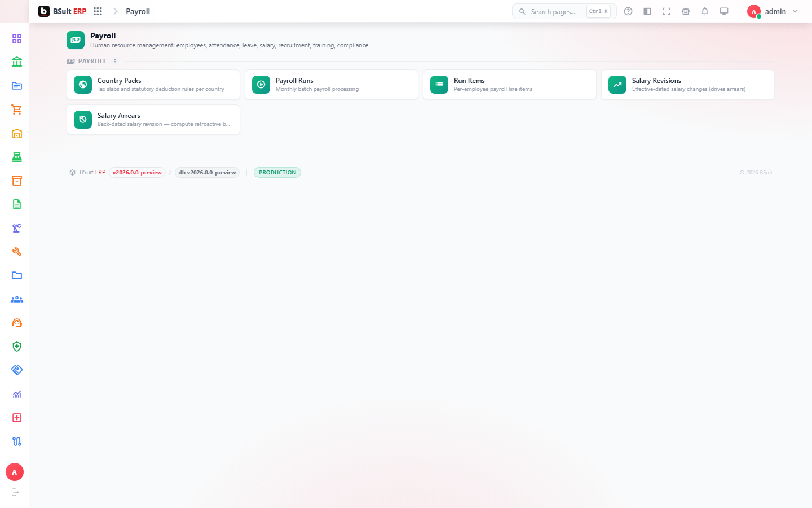Open the AI assistant robot icon
This screenshot has width=812, height=508.
686,11
